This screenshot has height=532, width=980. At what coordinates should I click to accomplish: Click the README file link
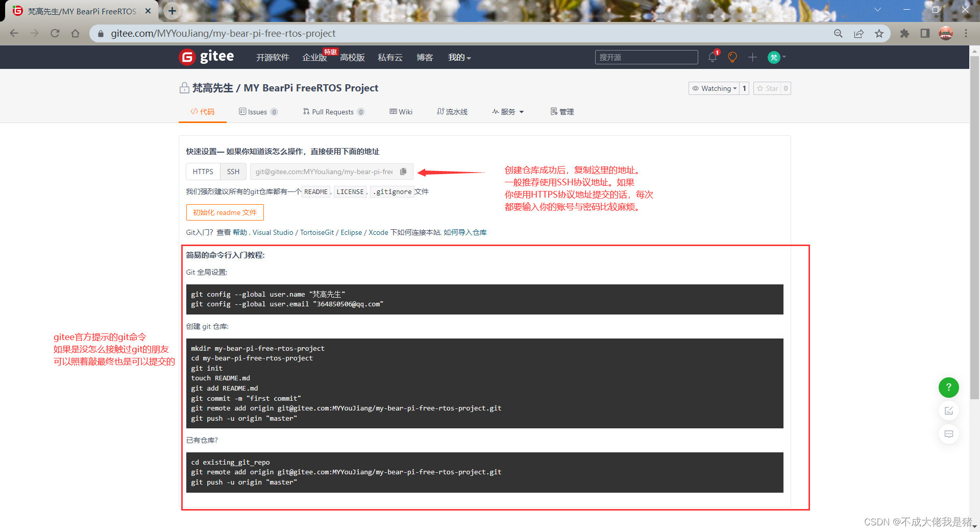tap(316, 191)
